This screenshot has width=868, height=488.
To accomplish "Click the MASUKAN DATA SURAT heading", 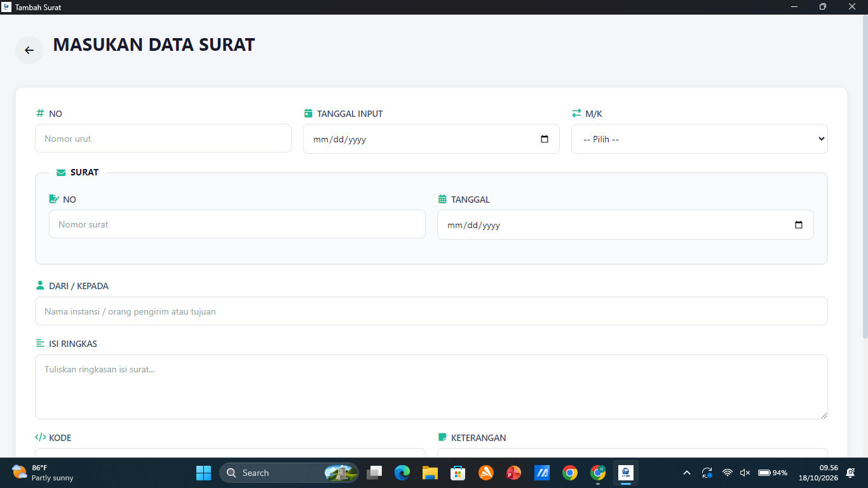I will [x=154, y=45].
